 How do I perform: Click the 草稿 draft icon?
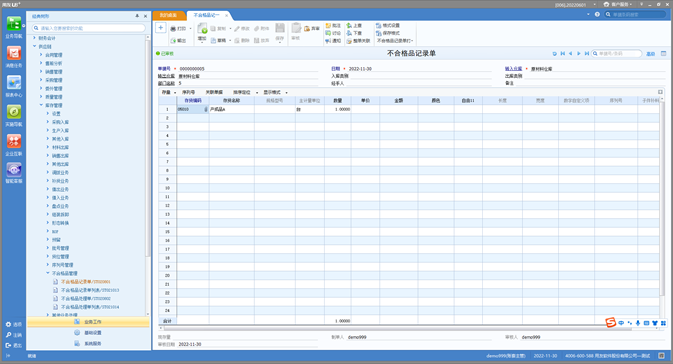213,40
